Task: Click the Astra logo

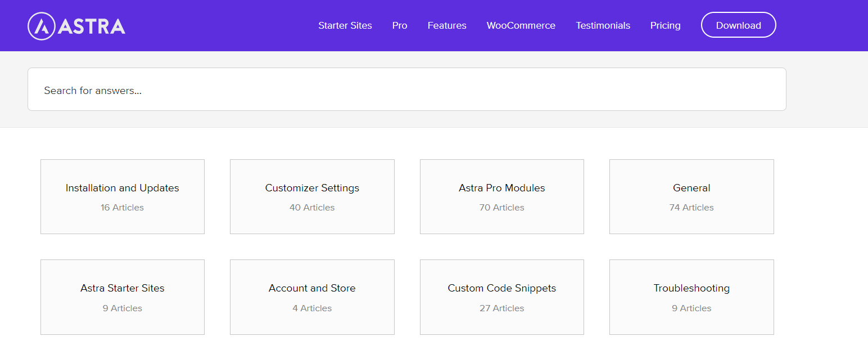Action: click(x=76, y=26)
